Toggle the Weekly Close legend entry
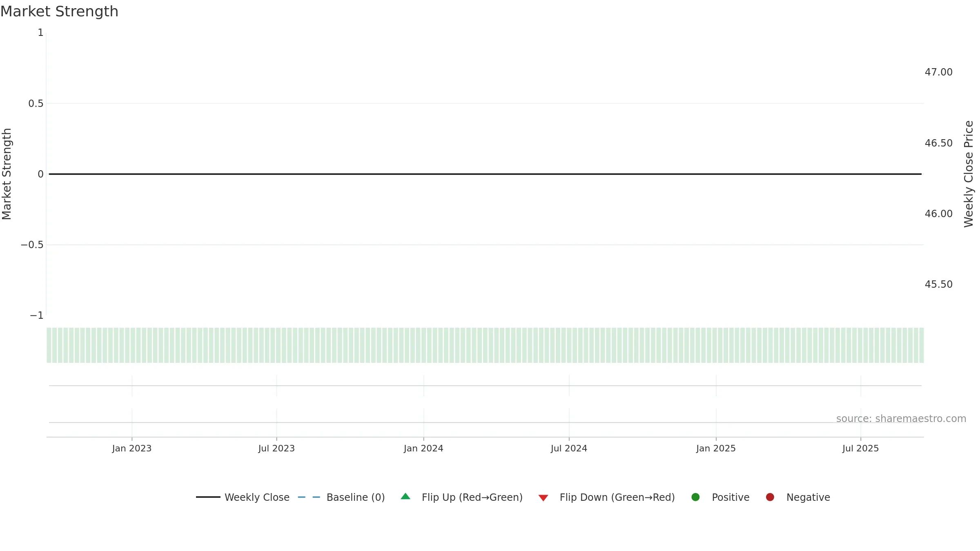The image size is (980, 551). point(243,497)
